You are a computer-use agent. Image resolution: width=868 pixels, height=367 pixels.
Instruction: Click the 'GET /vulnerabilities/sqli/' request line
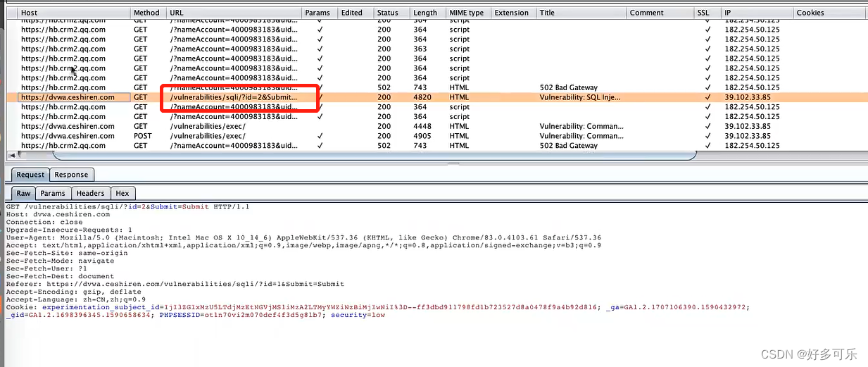127,207
